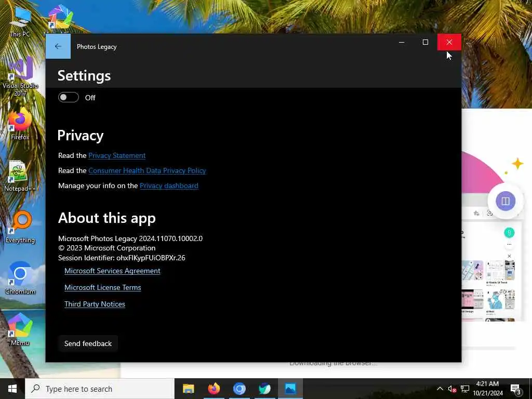Open the clock showing 4:21 AM
The width and height of the screenshot is (532, 399).
487,389
